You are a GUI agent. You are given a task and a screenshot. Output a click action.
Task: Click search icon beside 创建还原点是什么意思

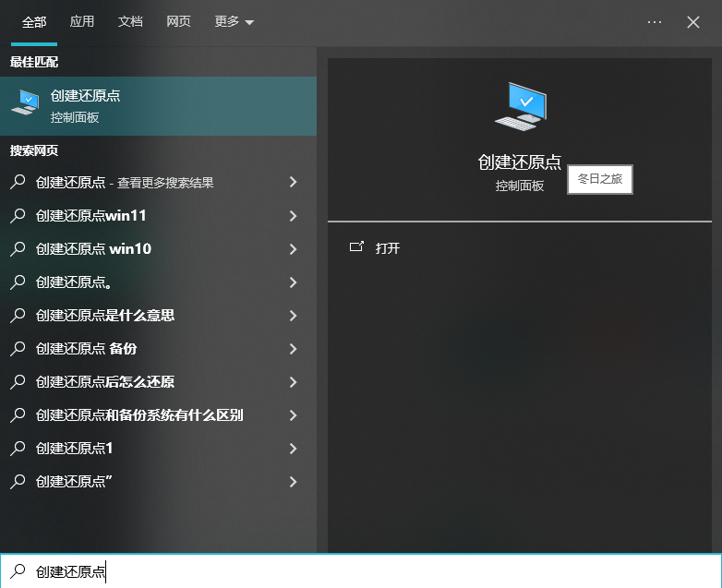pos(18,316)
